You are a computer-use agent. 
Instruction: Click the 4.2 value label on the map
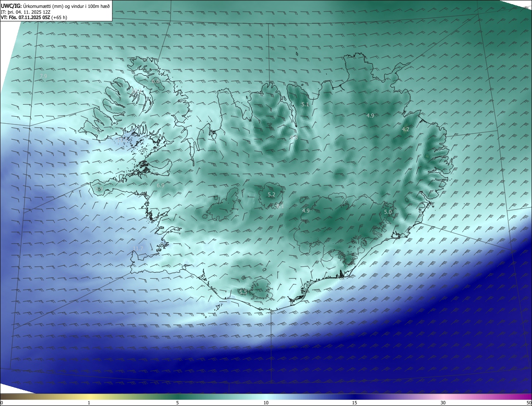tap(406, 130)
